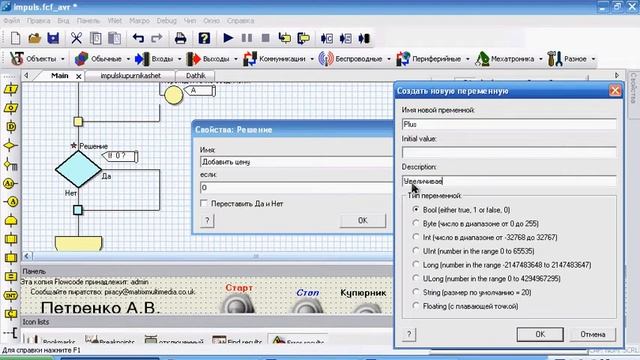Copy the selected icon
This screenshot has height=360, width=640.
[x=96, y=38]
